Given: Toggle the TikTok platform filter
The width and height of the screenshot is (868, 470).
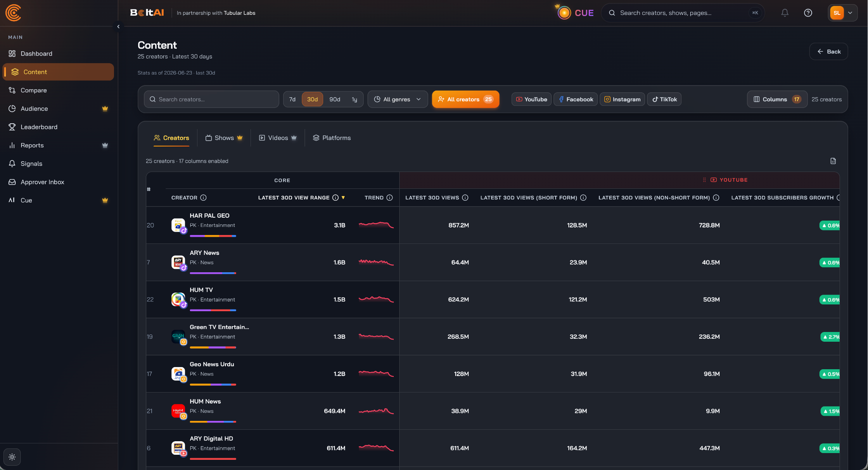Looking at the screenshot, I should pyautogui.click(x=664, y=99).
